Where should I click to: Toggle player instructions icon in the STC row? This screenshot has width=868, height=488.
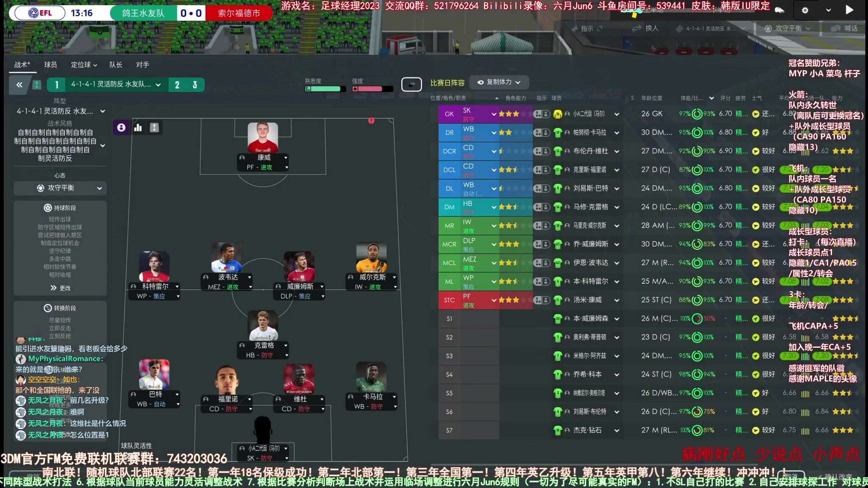click(x=546, y=300)
